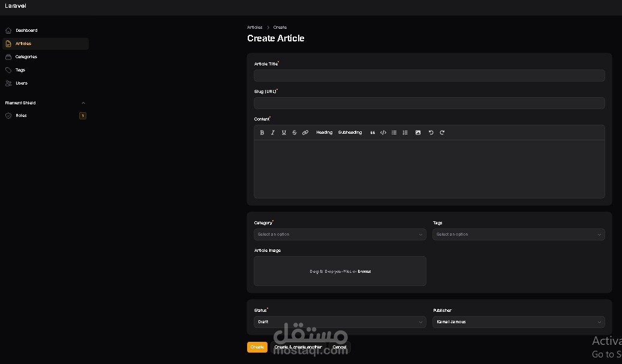Image resolution: width=622 pixels, height=364 pixels.
Task: Undo the last edit in the content editor
Action: point(431,133)
